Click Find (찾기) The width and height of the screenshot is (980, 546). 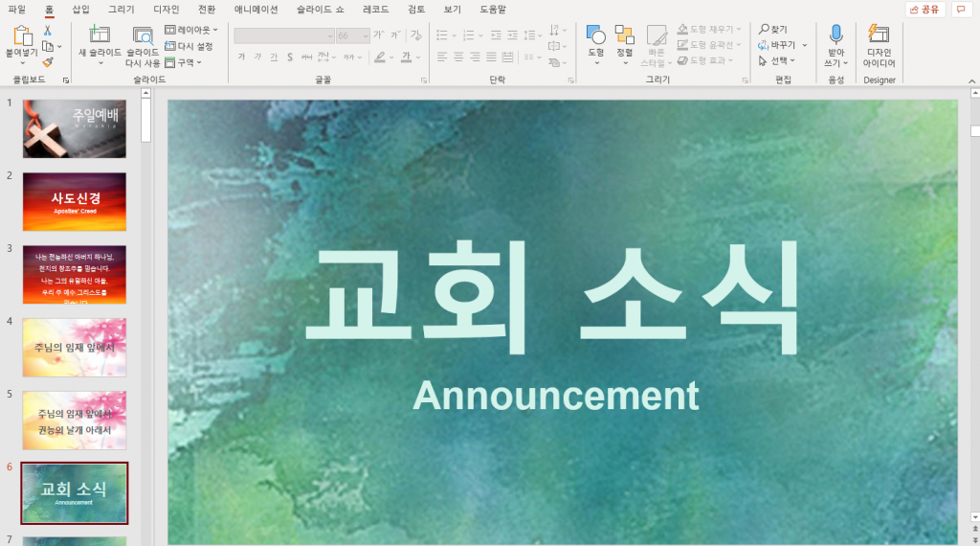pyautogui.click(x=773, y=30)
